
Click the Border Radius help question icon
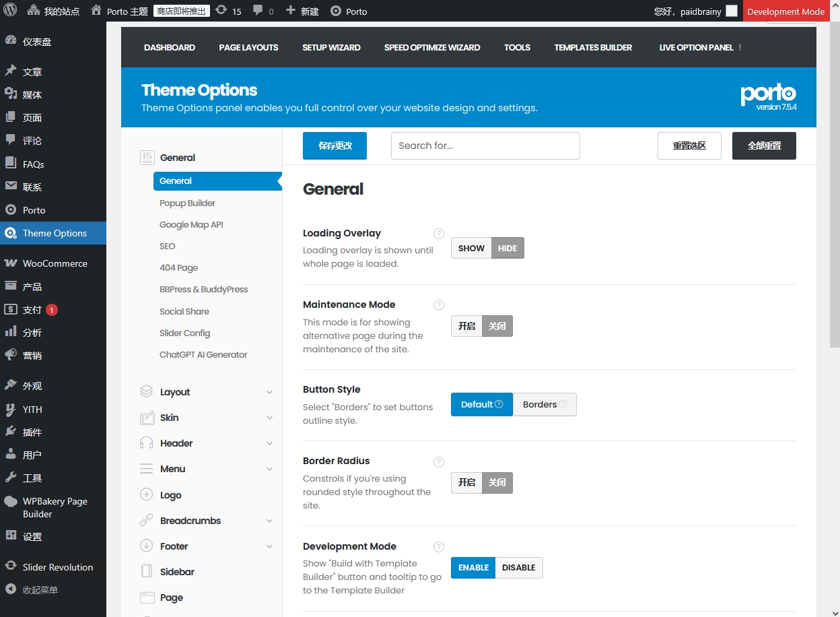pos(439,462)
